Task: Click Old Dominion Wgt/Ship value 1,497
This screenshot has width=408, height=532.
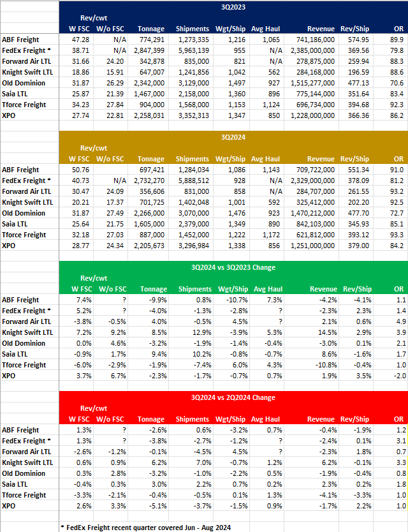Action: click(x=237, y=83)
